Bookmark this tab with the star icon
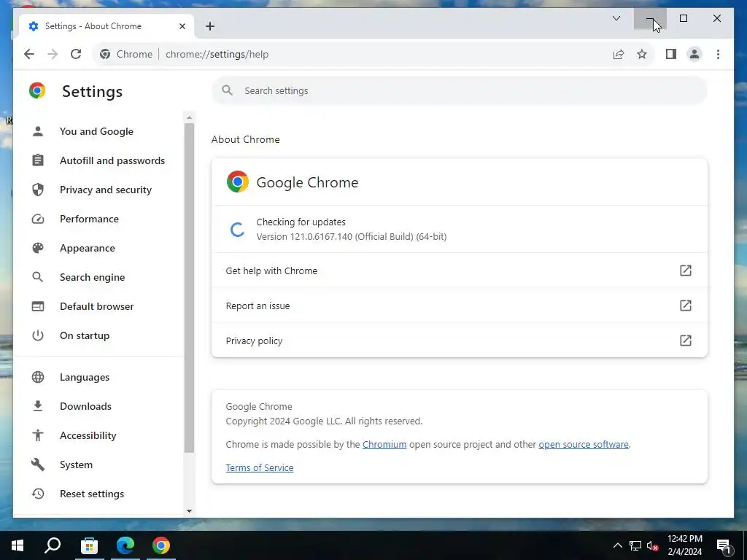The height and width of the screenshot is (560, 747). coord(642,54)
